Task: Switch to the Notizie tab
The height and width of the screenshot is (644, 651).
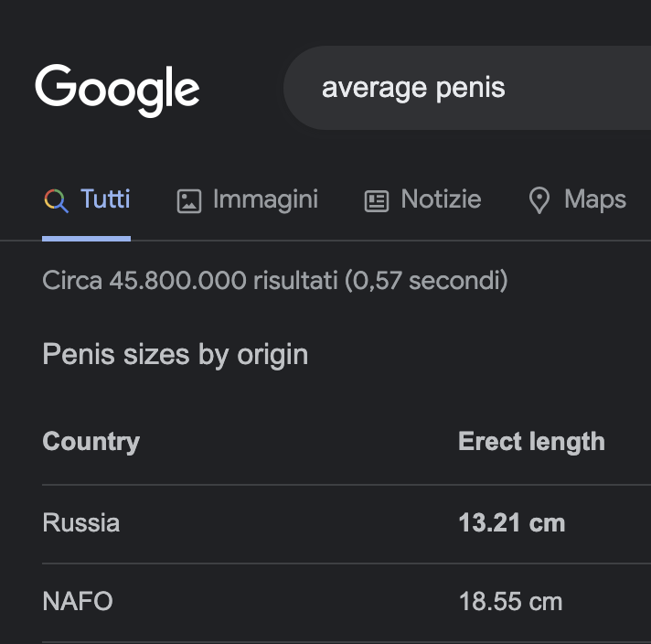Action: (x=422, y=199)
